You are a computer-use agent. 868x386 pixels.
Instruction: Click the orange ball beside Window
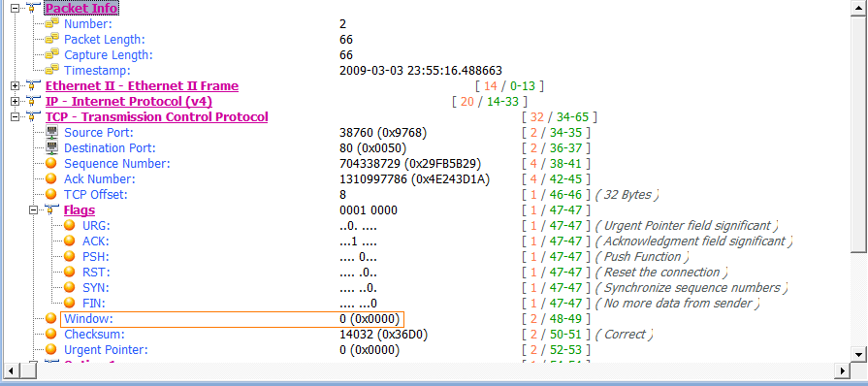(51, 318)
